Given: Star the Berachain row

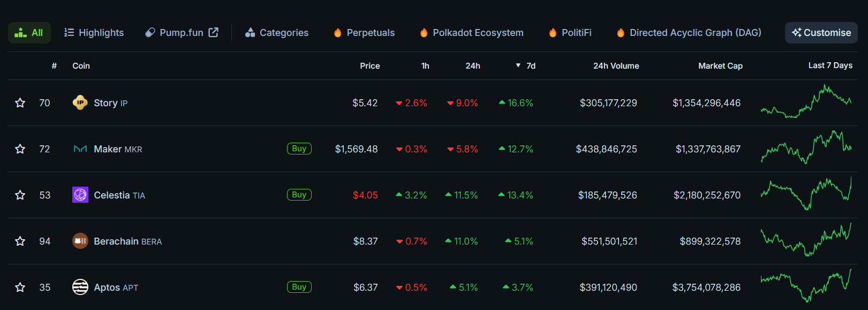Looking at the screenshot, I should [x=20, y=241].
